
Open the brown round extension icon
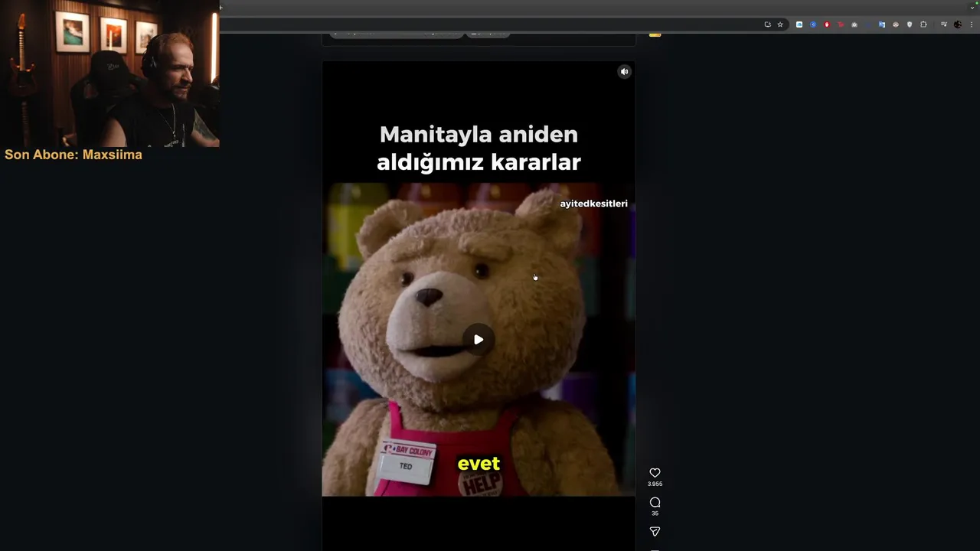[896, 24]
